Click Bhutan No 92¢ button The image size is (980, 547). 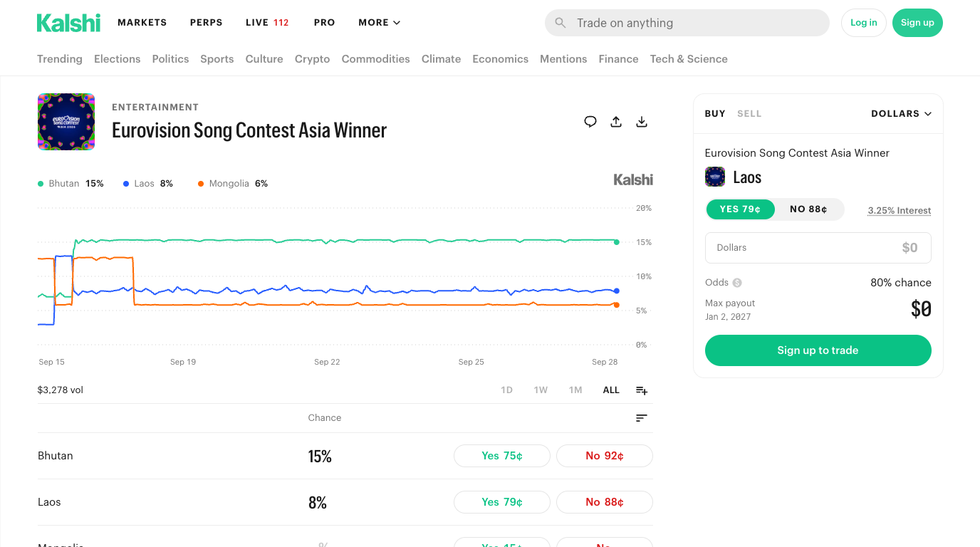tap(605, 456)
